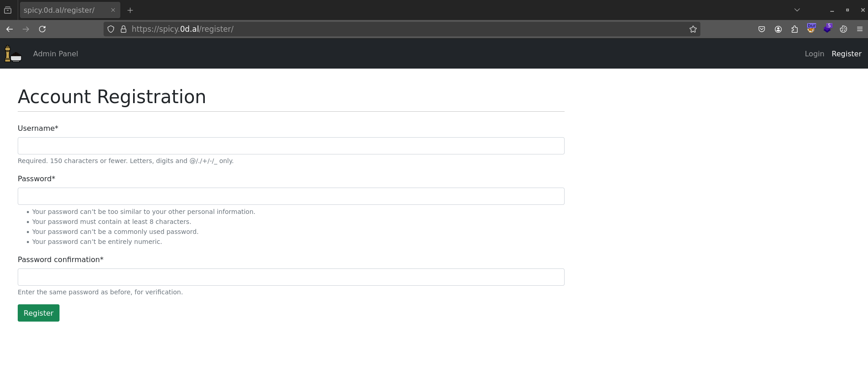Click the FoxyProxy fox extension icon
This screenshot has height=372, width=868.
click(x=811, y=29)
